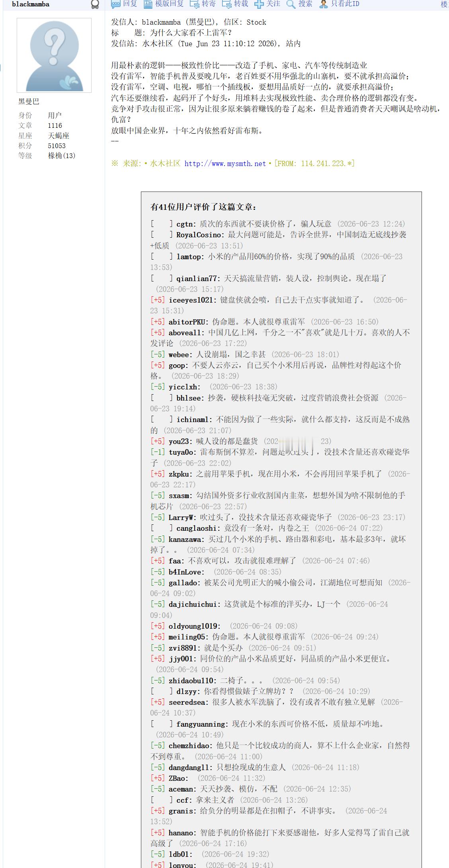Click commenter name RoyalCosino
Image resolution: width=449 pixels, height=868 pixels.
pyautogui.click(x=199, y=235)
